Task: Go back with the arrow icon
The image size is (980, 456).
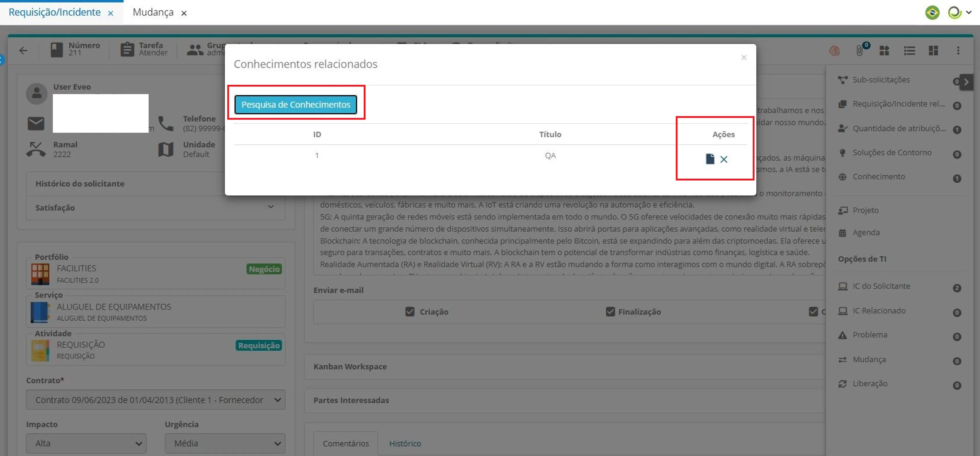Action: pos(23,50)
